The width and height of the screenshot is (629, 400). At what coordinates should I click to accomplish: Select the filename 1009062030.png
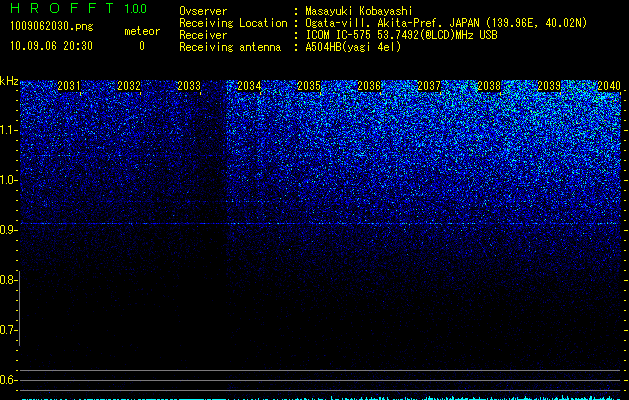click(x=52, y=27)
